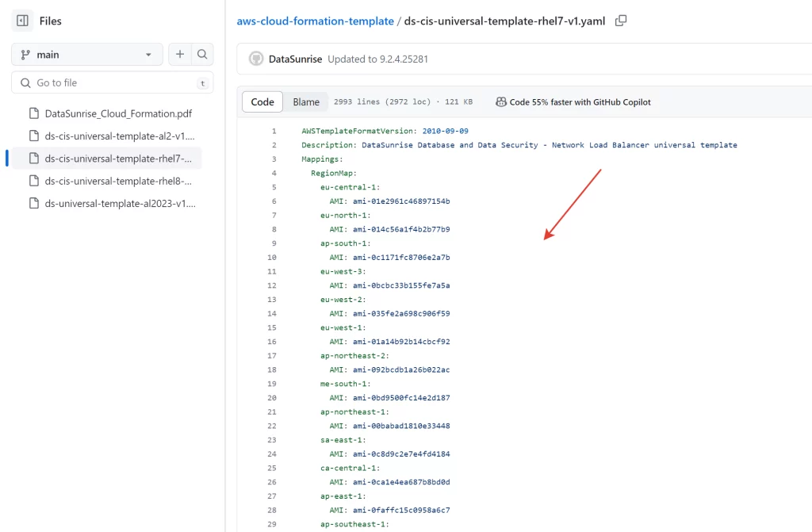Open the 'Updated to 9.2.4.25281' commit
812x532 pixels.
pyautogui.click(x=377, y=59)
